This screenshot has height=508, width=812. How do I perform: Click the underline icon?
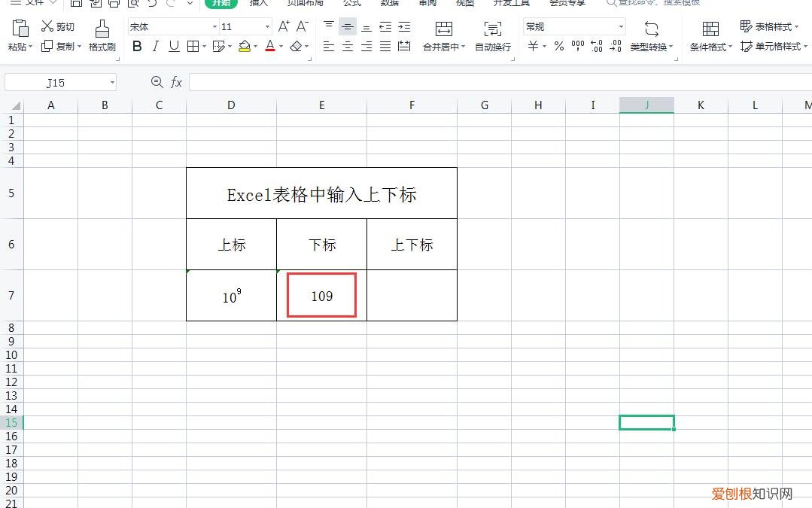pos(173,46)
